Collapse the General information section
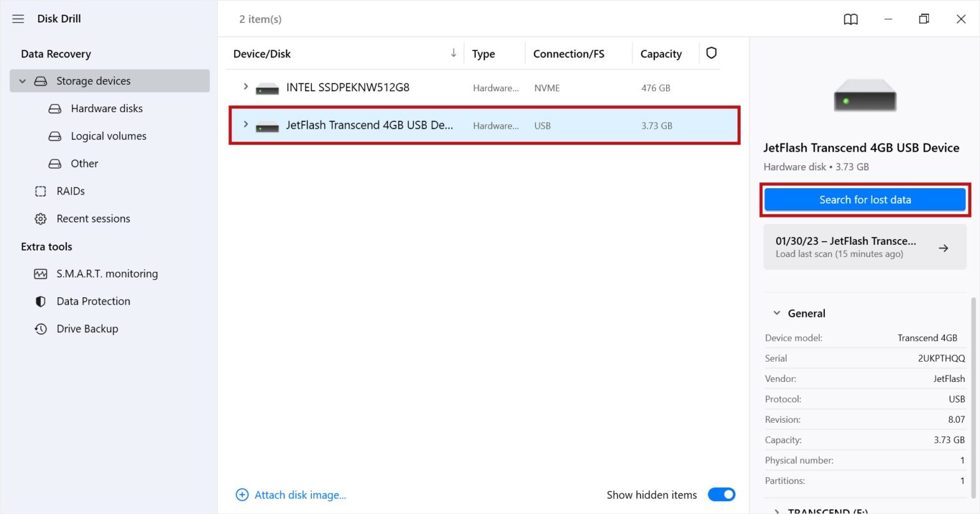Image resolution: width=980 pixels, height=514 pixels. tap(776, 312)
